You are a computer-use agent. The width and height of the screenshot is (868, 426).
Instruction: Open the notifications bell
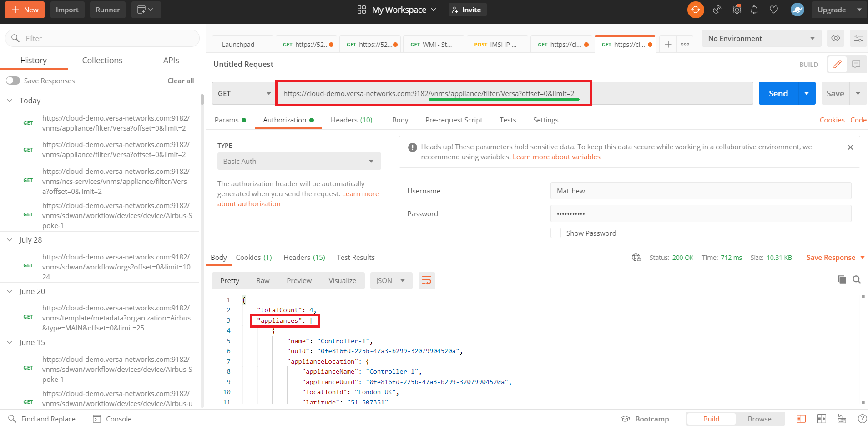point(754,10)
